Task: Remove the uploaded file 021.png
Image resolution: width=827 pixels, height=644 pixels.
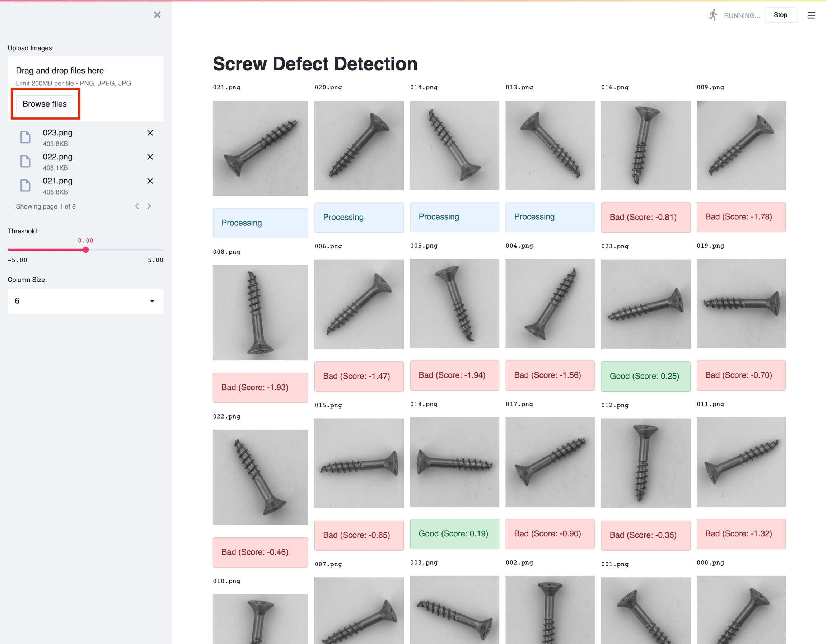Action: click(150, 181)
